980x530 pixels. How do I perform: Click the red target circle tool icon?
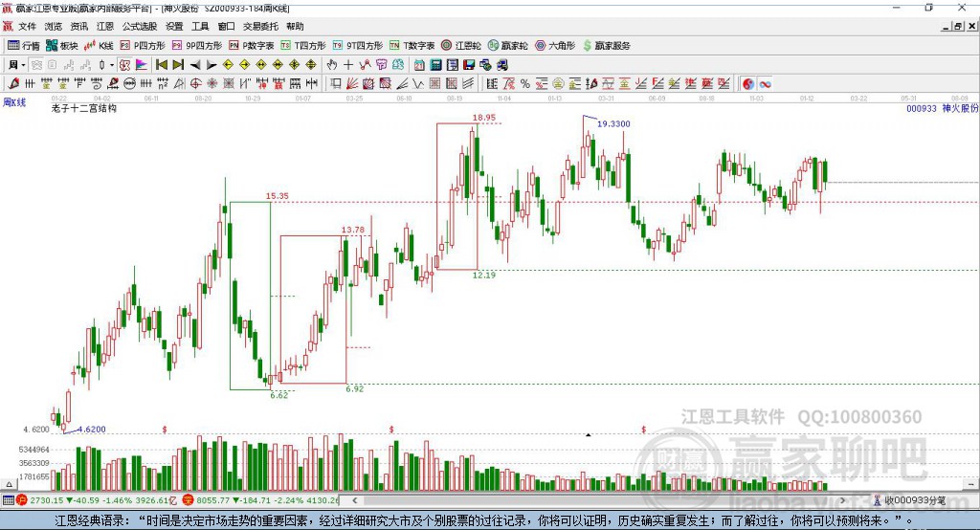point(195,84)
